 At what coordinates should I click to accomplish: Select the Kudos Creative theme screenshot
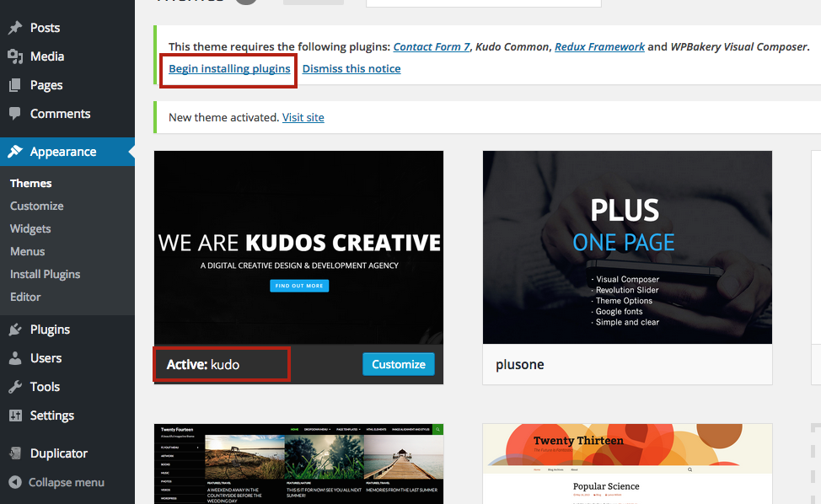point(298,248)
